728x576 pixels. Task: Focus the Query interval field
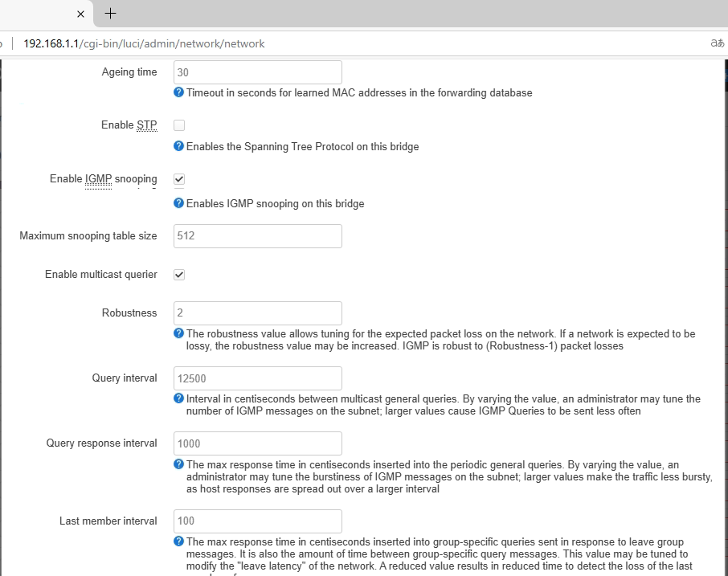tap(258, 378)
